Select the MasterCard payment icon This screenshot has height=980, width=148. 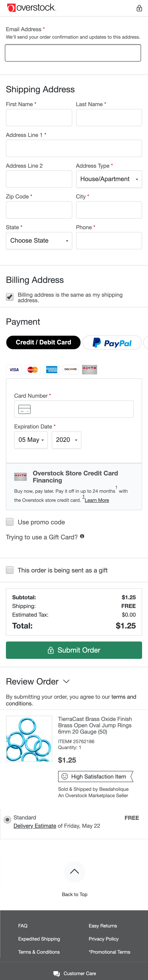click(x=33, y=369)
